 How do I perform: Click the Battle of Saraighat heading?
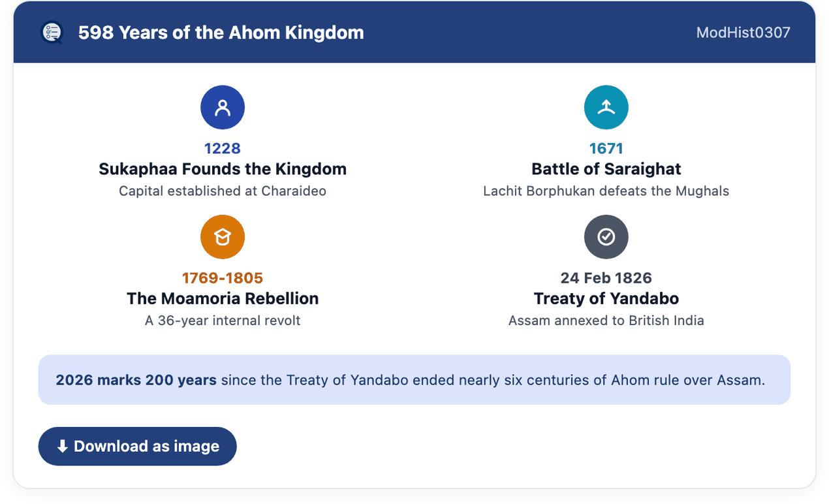coord(606,169)
